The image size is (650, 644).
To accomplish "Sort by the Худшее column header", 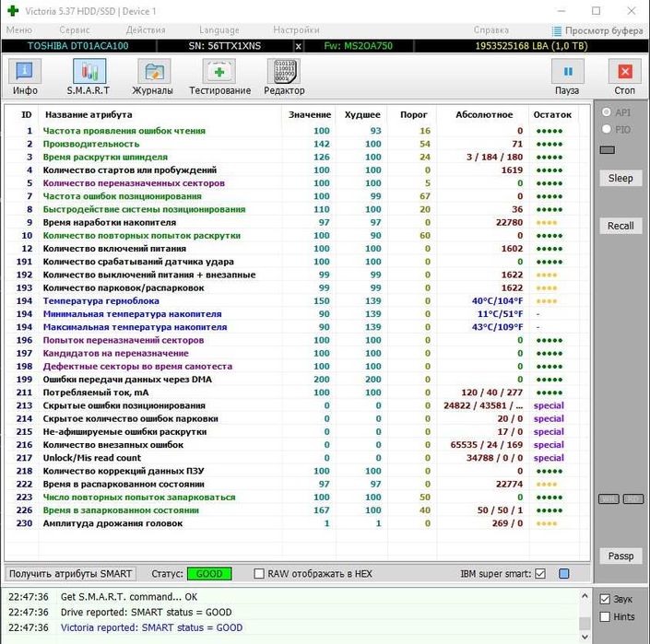I will [362, 115].
